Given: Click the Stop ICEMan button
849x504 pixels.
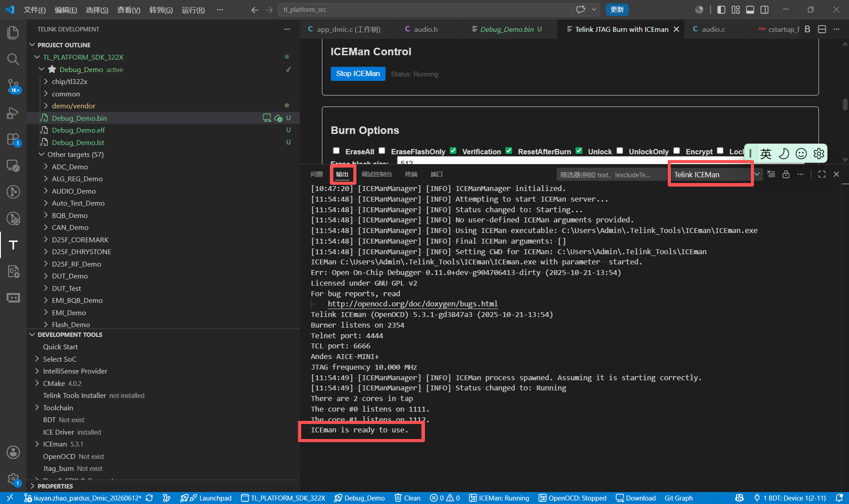Looking at the screenshot, I should pyautogui.click(x=358, y=74).
